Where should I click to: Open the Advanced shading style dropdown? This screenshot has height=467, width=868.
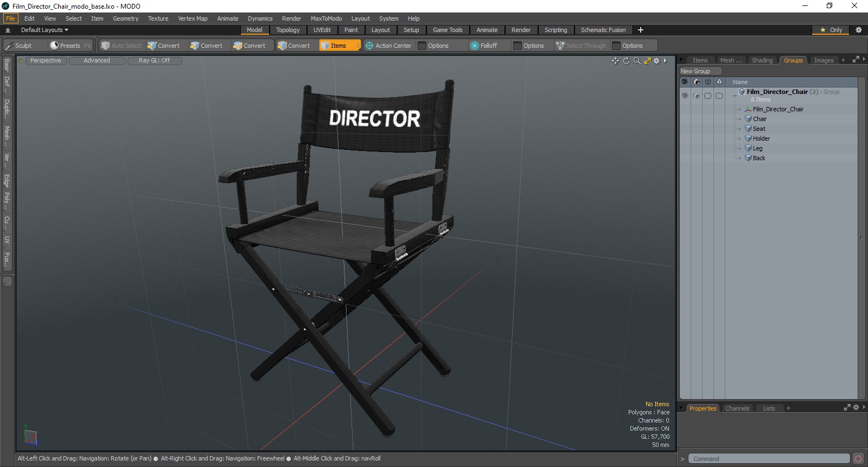(97, 61)
